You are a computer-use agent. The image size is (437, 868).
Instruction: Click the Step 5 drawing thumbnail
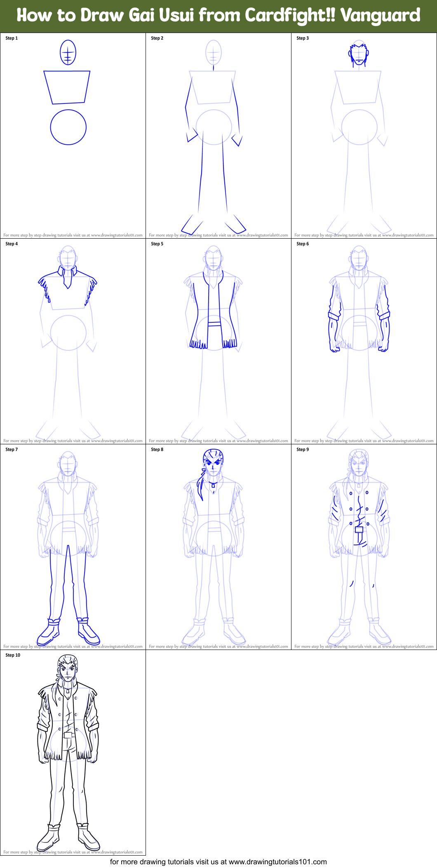[x=218, y=341]
